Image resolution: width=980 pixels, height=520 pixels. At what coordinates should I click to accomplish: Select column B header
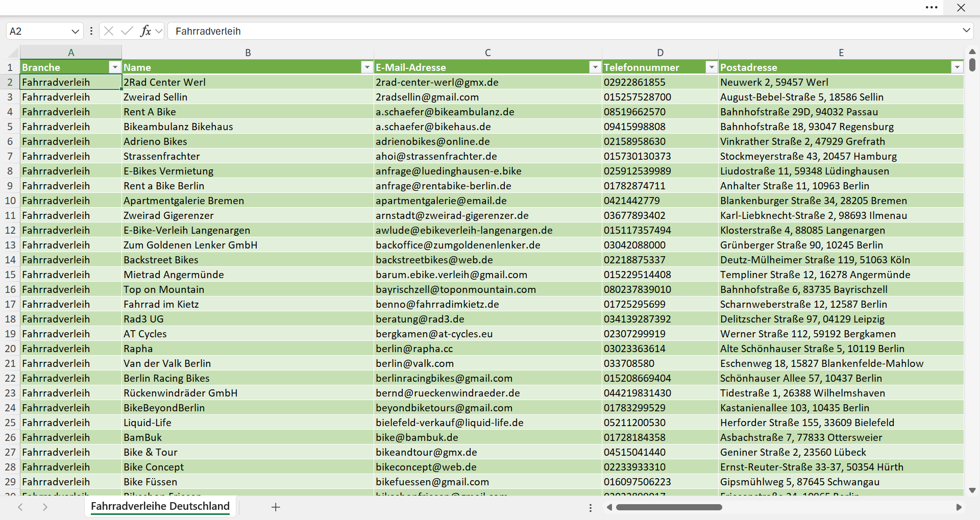248,53
